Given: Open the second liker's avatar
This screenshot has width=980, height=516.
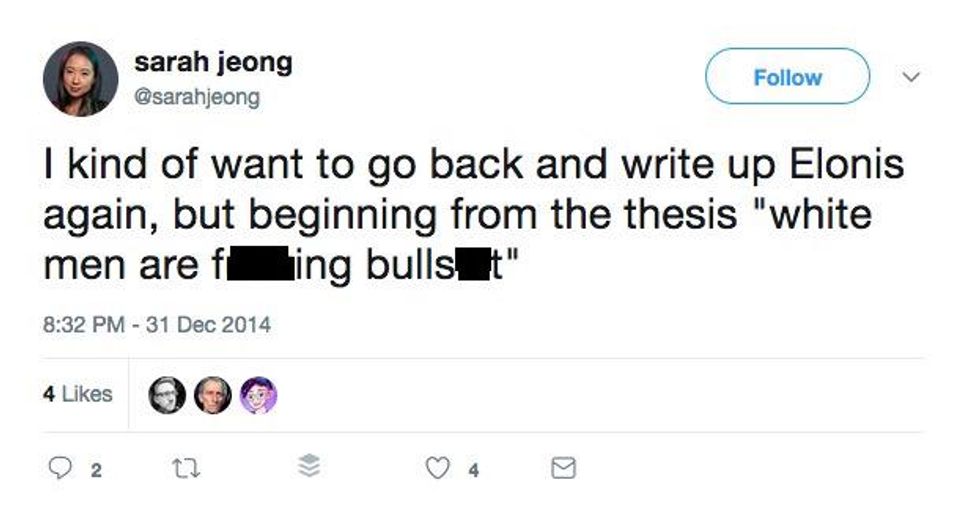Looking at the screenshot, I should tap(212, 396).
